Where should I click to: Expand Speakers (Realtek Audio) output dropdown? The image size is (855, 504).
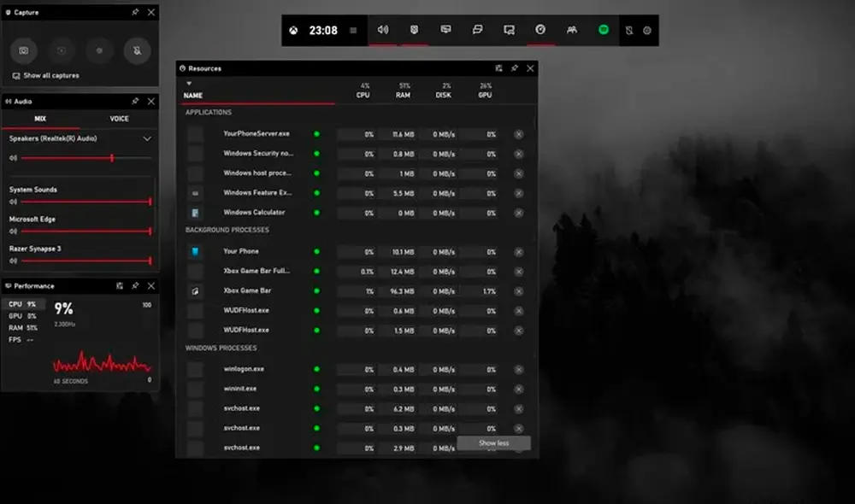[147, 138]
